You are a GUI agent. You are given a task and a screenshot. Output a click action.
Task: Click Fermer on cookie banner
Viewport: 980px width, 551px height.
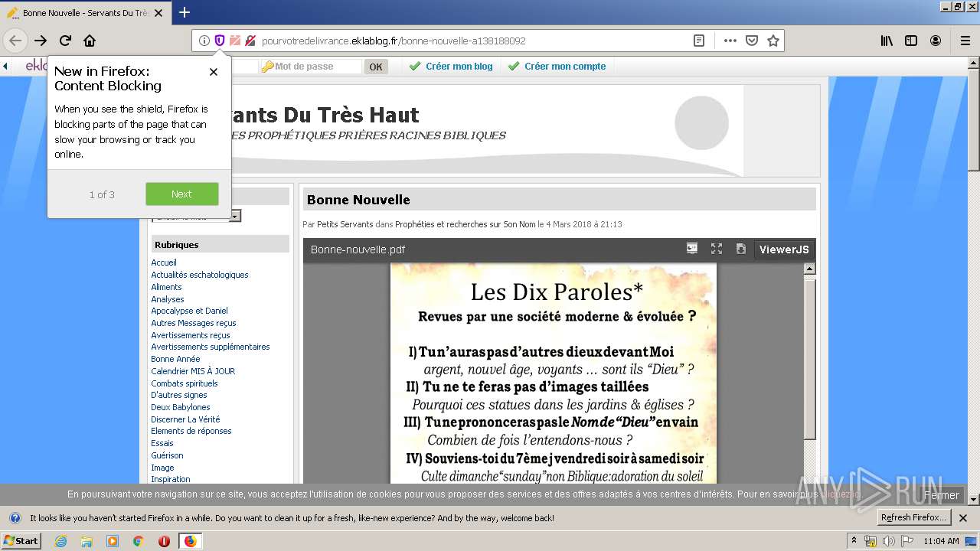[941, 495]
